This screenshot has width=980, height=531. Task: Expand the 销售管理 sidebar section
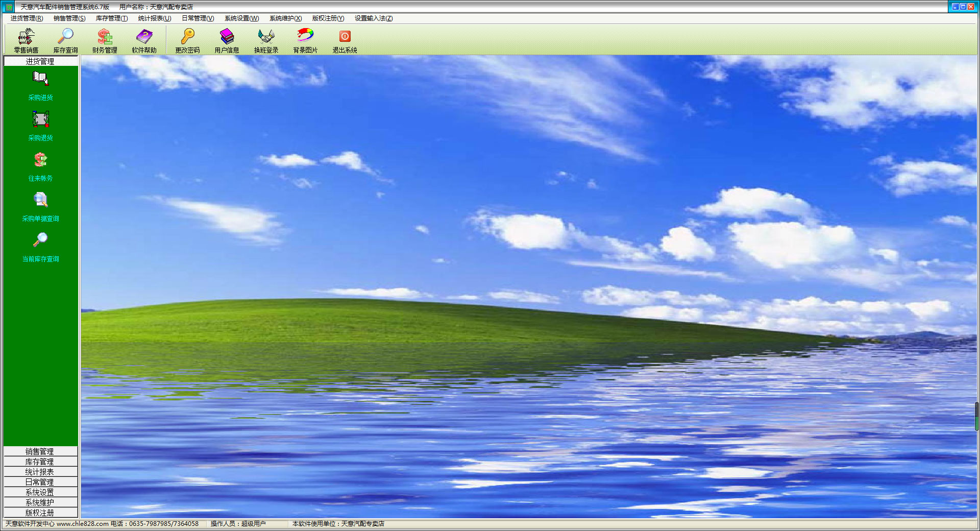pyautogui.click(x=40, y=451)
